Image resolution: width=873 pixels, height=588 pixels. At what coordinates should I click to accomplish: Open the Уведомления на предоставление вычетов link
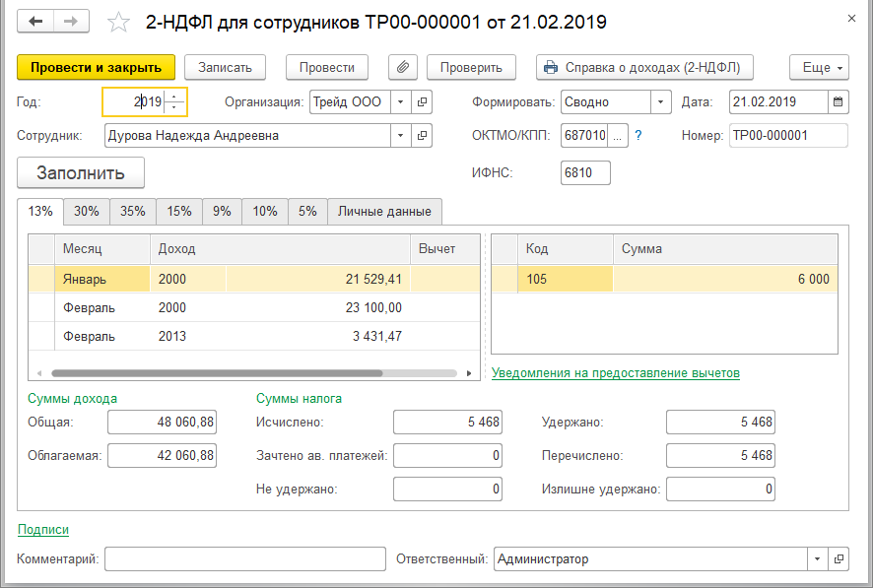click(616, 373)
